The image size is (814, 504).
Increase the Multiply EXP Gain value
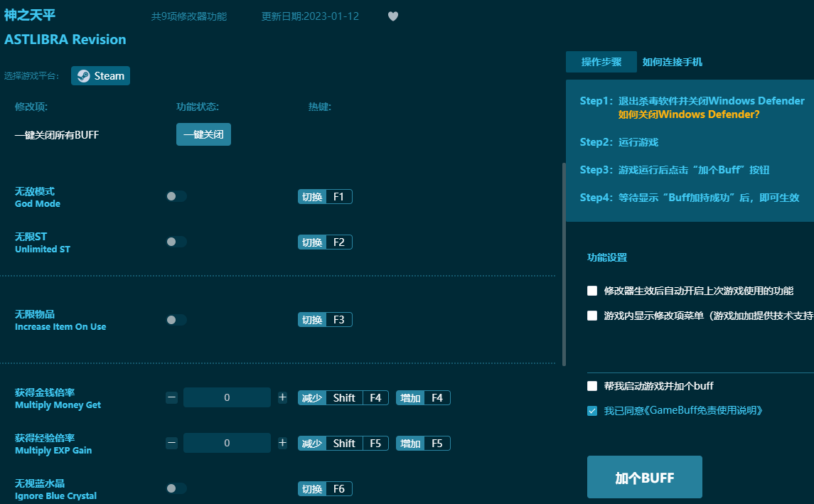[x=282, y=444]
